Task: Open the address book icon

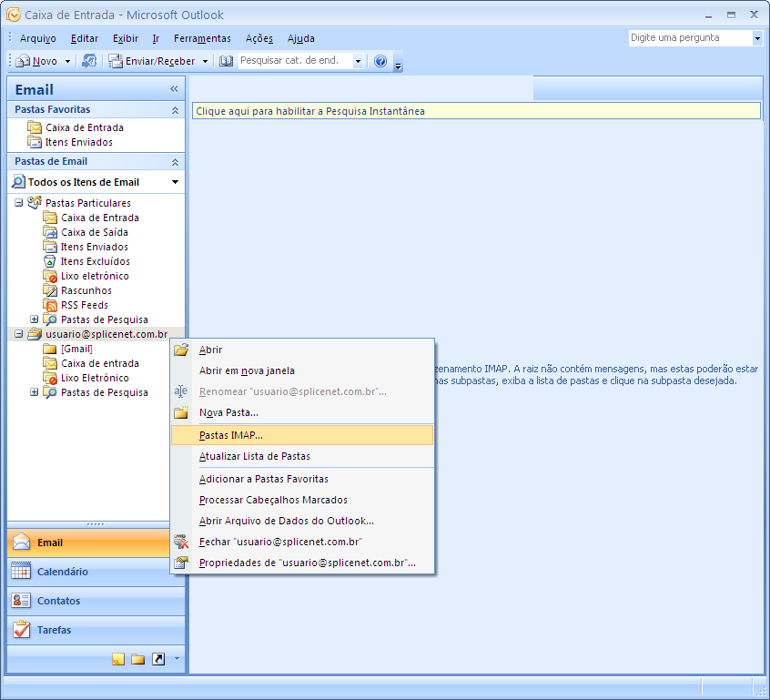Action: tap(226, 61)
